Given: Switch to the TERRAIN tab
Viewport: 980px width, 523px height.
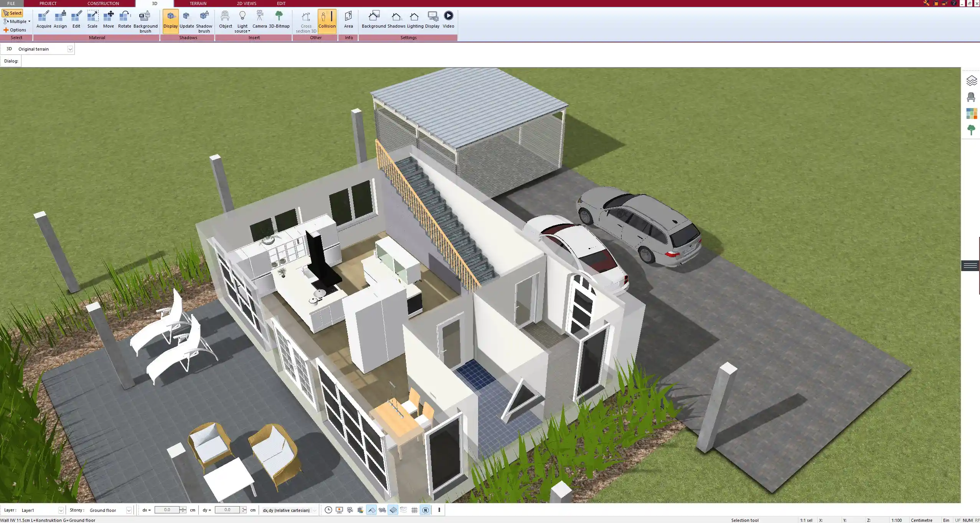Looking at the screenshot, I should pos(198,3).
